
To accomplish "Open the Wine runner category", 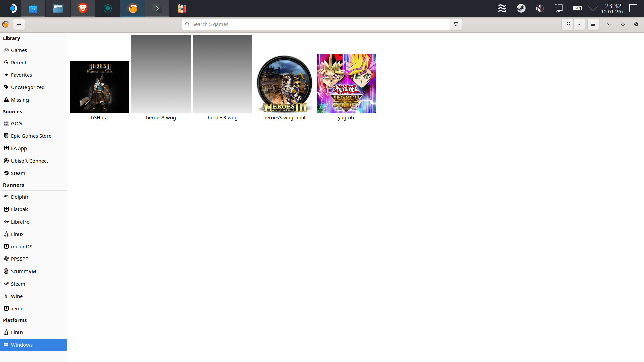I will tap(17, 296).
